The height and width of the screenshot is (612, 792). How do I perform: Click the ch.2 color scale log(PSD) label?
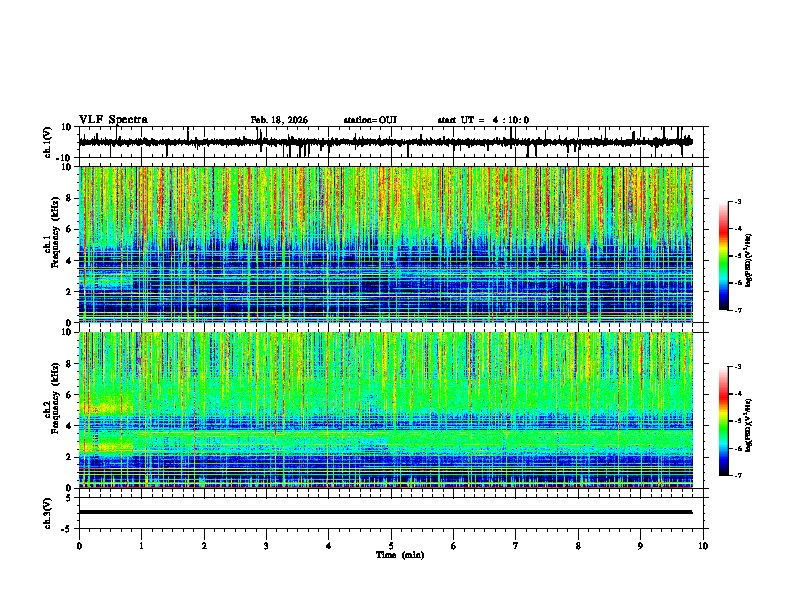749,425
